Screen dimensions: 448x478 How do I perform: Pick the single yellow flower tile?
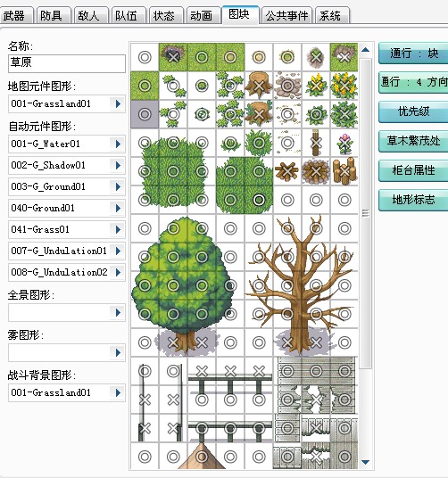coord(316,86)
